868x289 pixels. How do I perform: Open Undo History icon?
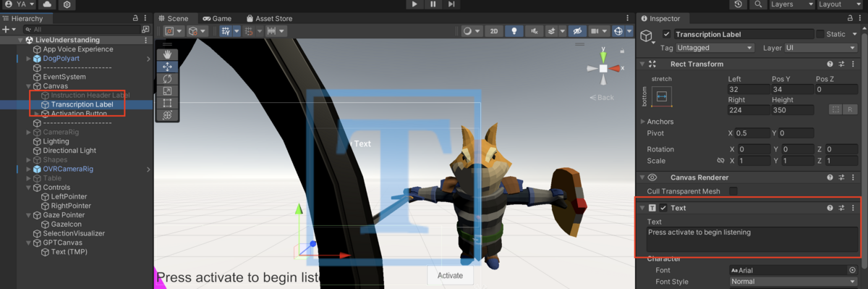point(738,4)
